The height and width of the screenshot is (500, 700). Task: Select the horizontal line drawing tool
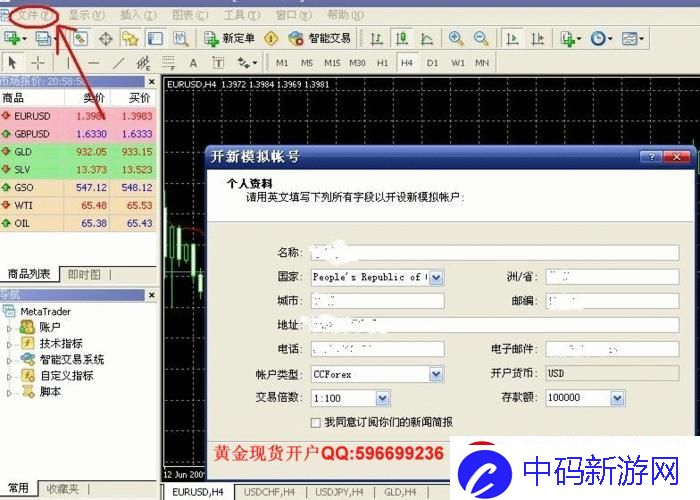click(x=93, y=63)
